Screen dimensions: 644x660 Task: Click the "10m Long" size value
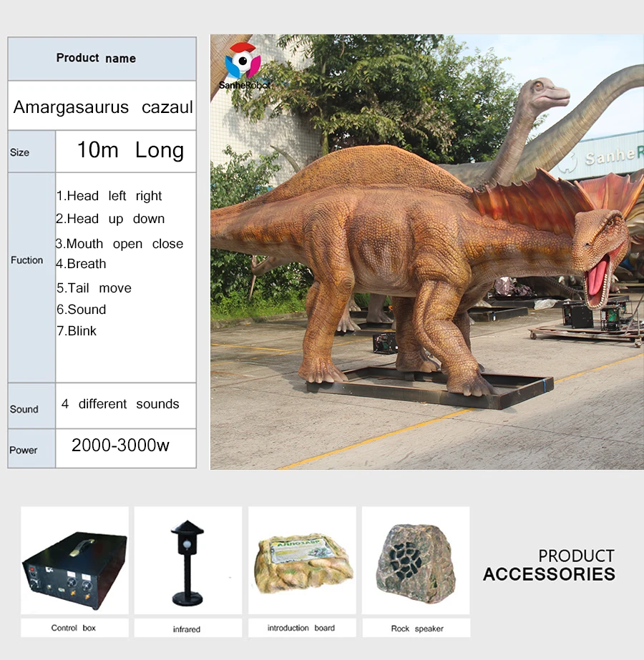tap(130, 150)
